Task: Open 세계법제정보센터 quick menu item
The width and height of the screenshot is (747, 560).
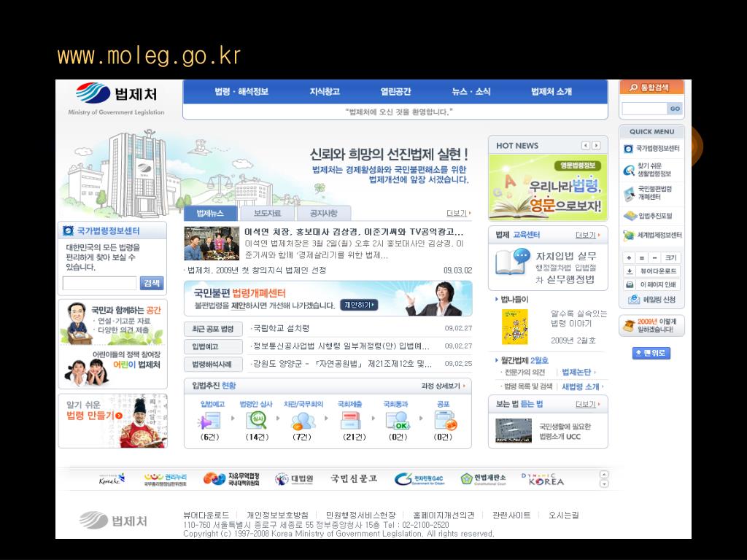Action: click(x=652, y=236)
